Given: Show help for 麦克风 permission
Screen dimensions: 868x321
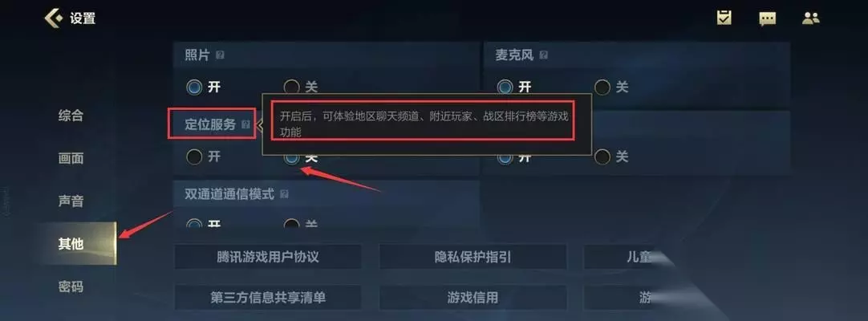Looking at the screenshot, I should (x=544, y=55).
